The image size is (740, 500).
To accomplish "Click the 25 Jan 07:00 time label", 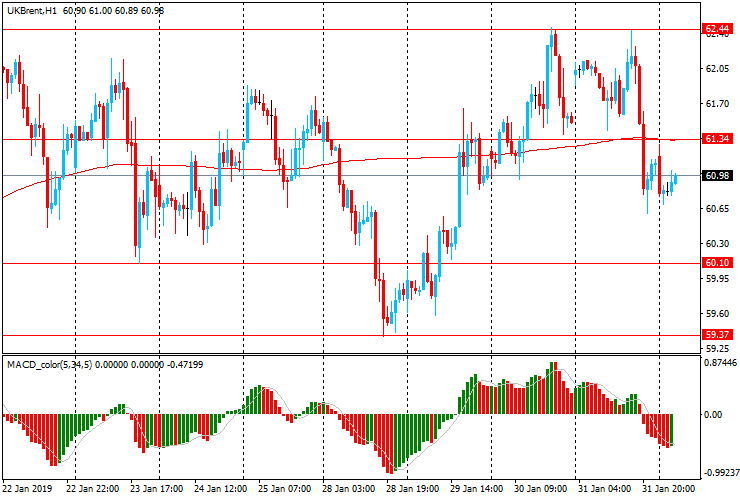I will point(287,490).
